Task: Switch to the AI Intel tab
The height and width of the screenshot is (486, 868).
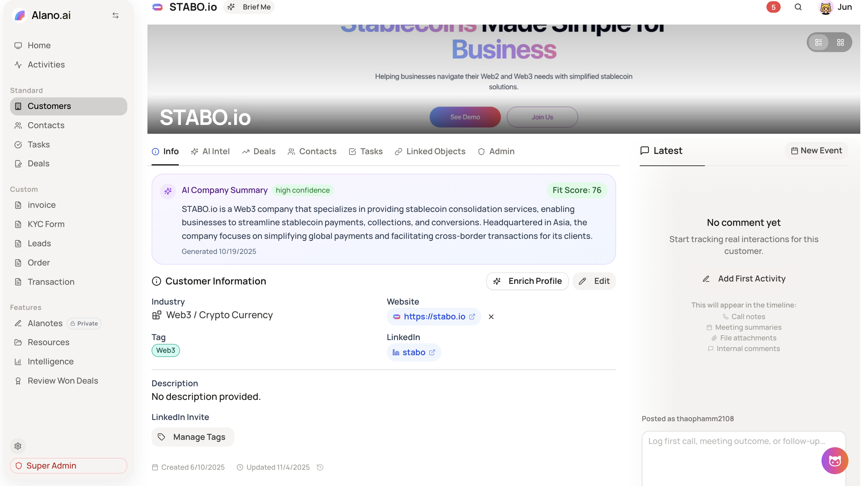Action: point(210,151)
